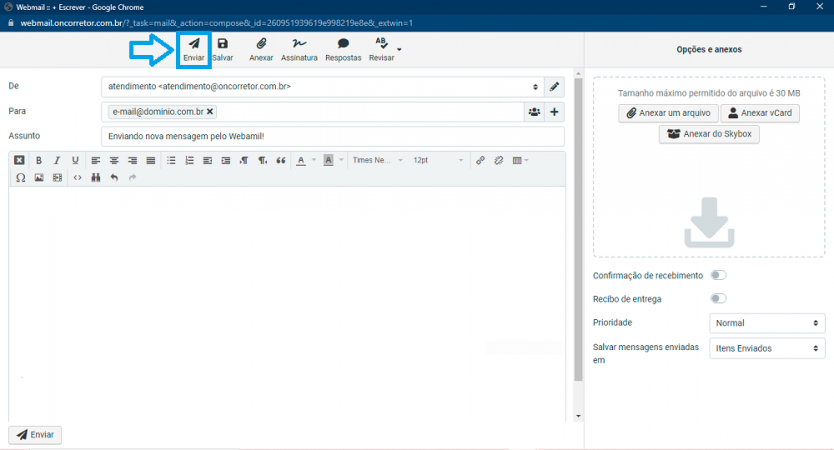Apply the text color A button
Screen dimensions: 834x450
tap(301, 160)
